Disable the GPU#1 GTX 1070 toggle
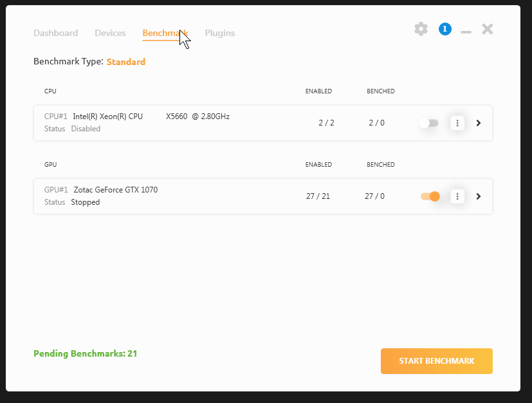 tap(430, 196)
